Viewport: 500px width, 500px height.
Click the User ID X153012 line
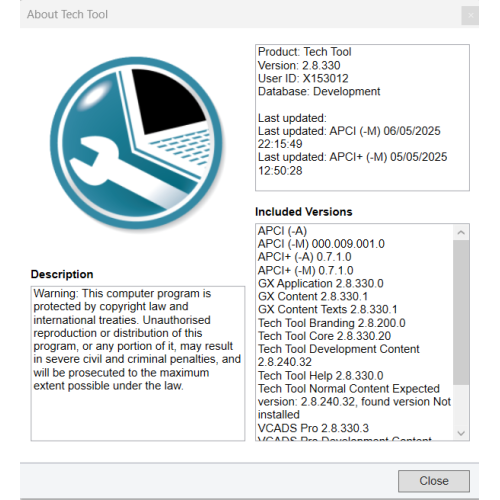click(x=303, y=78)
